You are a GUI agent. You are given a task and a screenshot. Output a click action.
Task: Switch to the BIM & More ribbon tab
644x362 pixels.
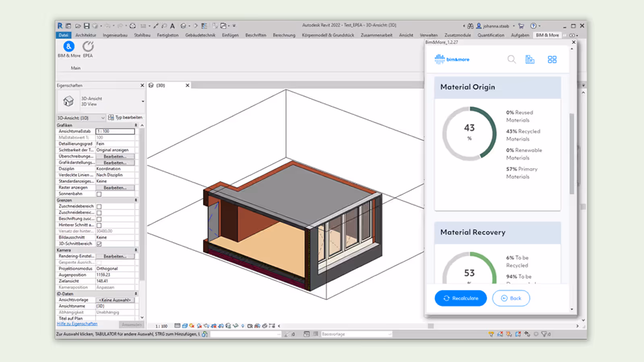click(547, 35)
